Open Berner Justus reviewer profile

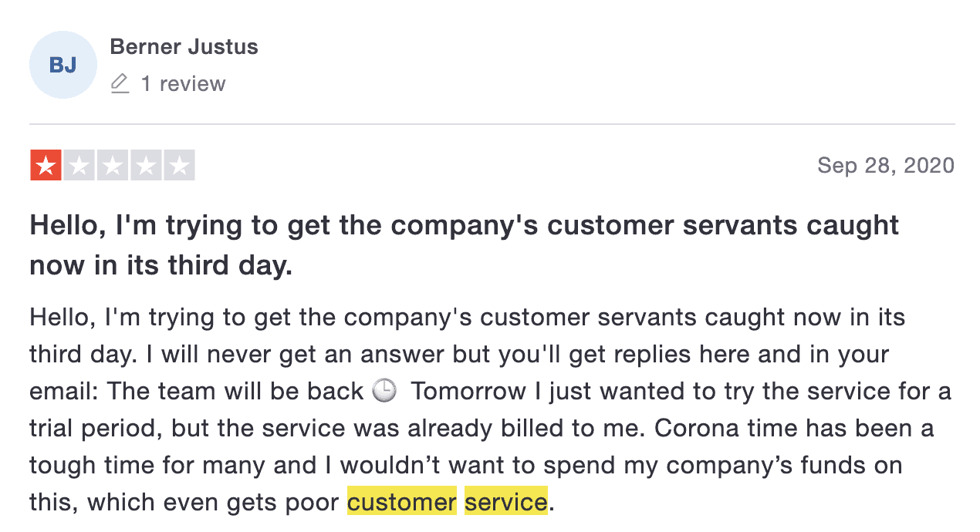coord(184,46)
